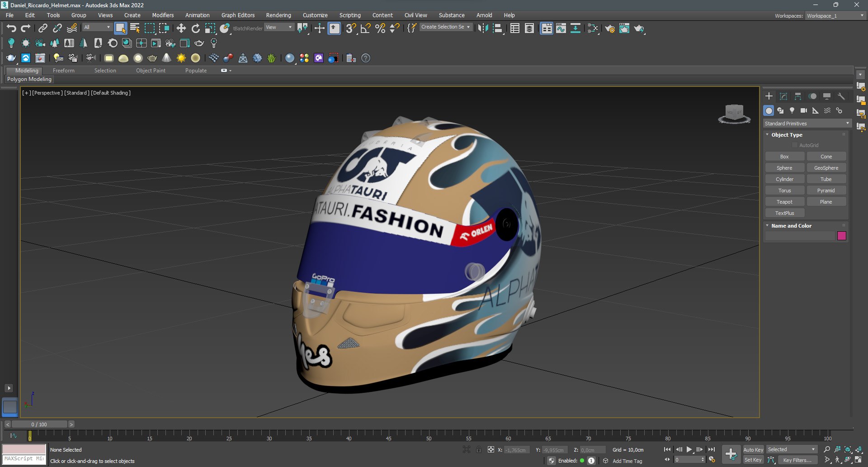Click the Cylinder primitive button

(x=784, y=179)
